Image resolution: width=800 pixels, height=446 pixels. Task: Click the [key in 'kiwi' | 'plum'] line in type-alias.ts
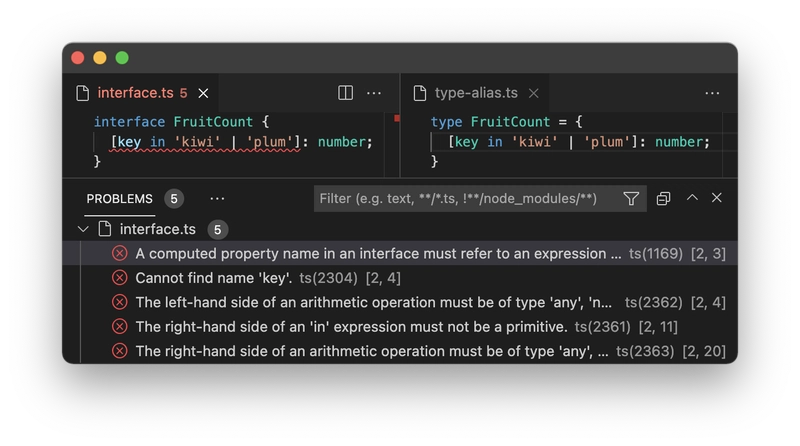(579, 142)
